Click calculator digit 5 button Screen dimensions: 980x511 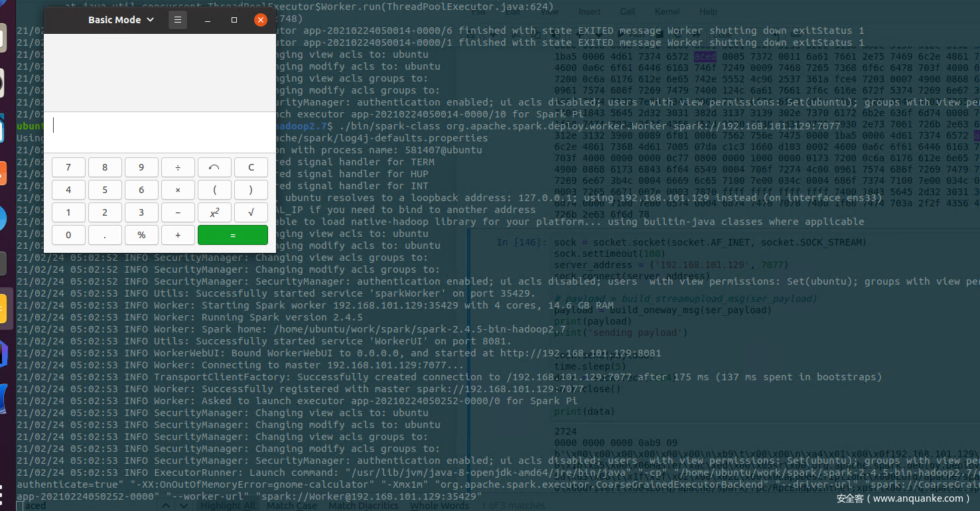point(105,190)
